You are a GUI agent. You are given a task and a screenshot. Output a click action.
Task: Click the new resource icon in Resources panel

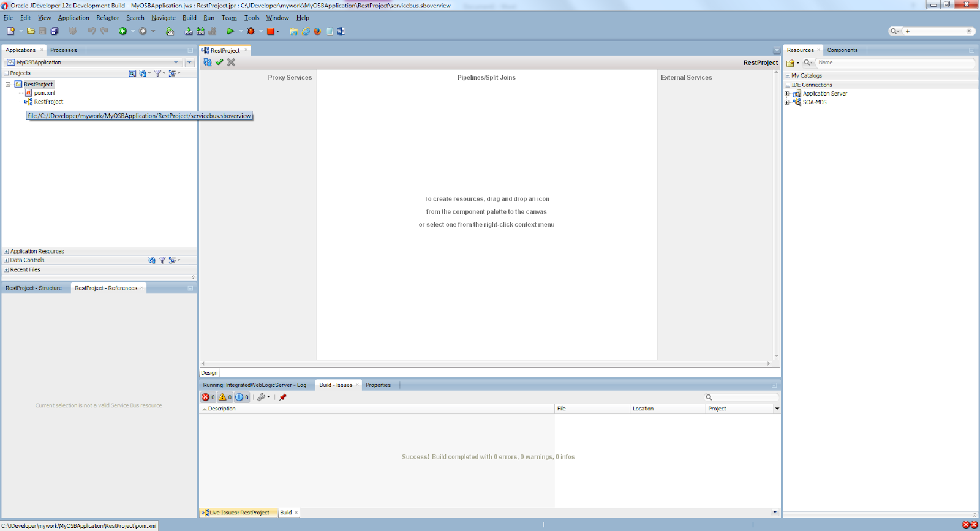[790, 62]
